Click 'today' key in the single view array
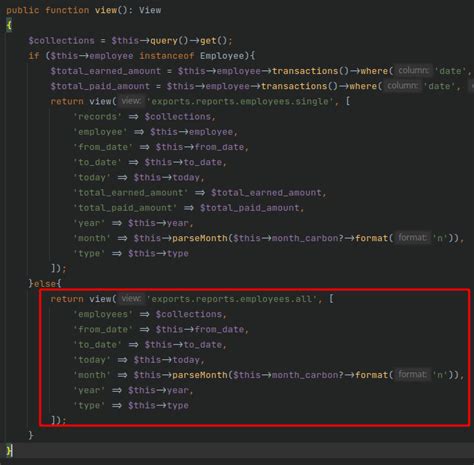The width and height of the screenshot is (474, 465). click(x=92, y=178)
